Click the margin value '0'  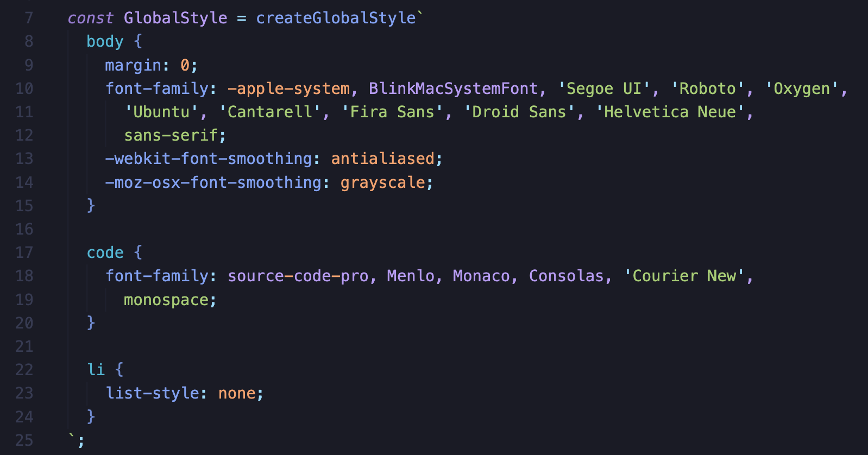tap(185, 65)
